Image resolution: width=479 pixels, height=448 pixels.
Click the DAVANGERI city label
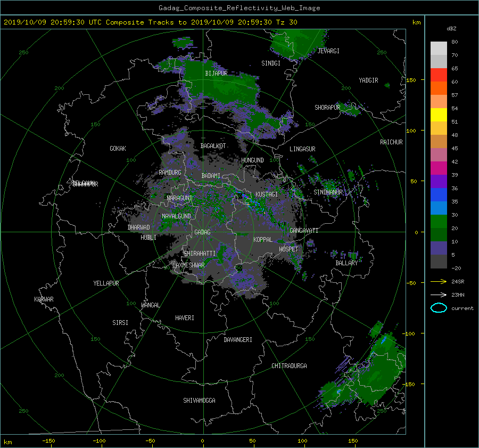[x=238, y=340]
